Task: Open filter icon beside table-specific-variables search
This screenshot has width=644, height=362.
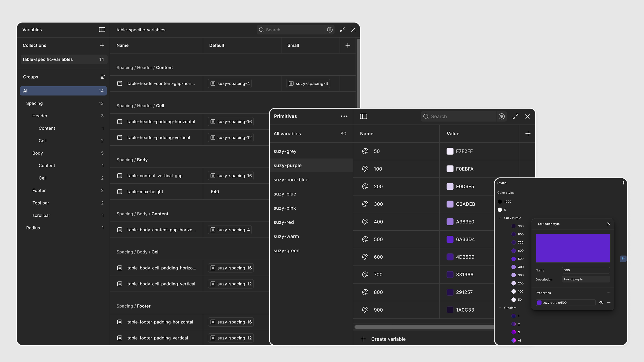Action: click(x=330, y=30)
